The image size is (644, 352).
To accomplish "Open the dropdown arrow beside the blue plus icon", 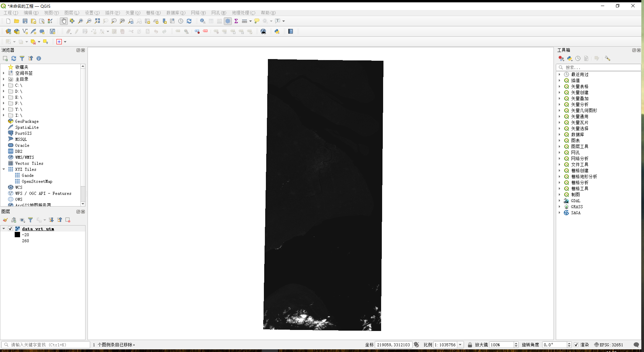I will pyautogui.click(x=65, y=42).
